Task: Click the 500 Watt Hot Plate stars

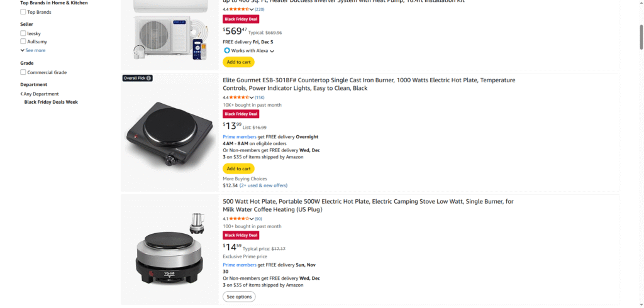Action: point(238,219)
